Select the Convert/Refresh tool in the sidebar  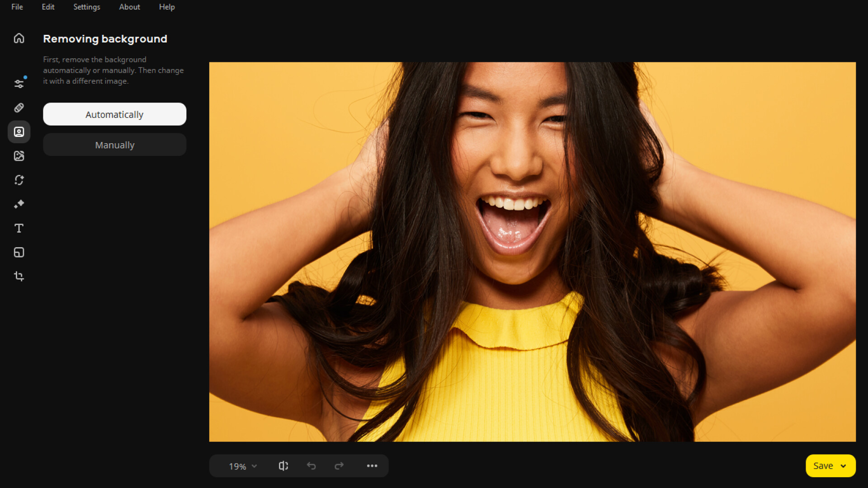pyautogui.click(x=19, y=180)
